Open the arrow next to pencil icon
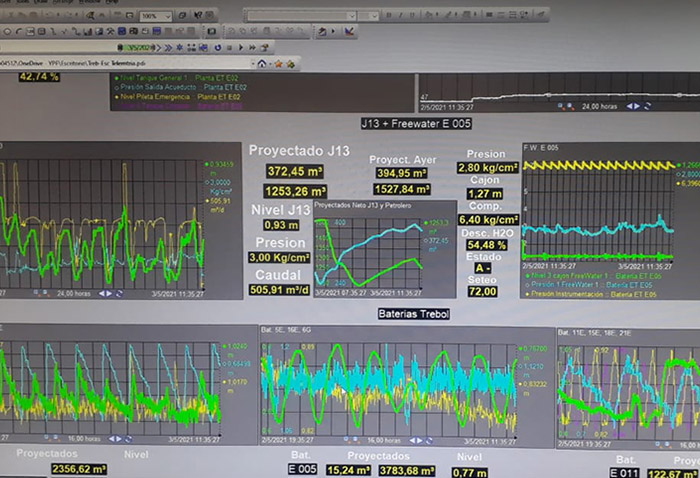 tap(333, 32)
